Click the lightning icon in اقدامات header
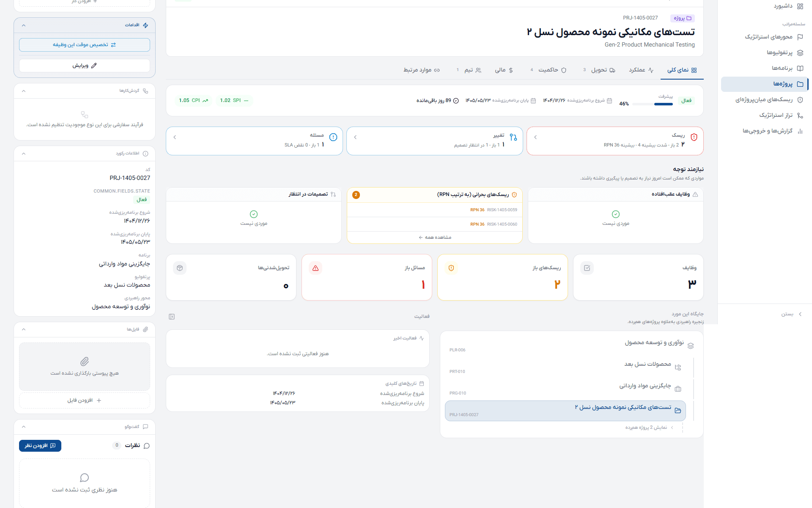812x508 pixels. click(145, 25)
